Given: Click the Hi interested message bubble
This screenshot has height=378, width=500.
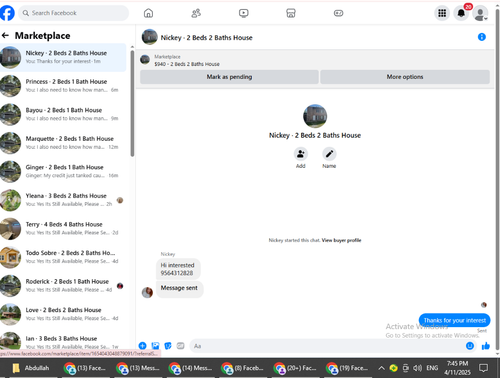Looking at the screenshot, I should (x=178, y=269).
